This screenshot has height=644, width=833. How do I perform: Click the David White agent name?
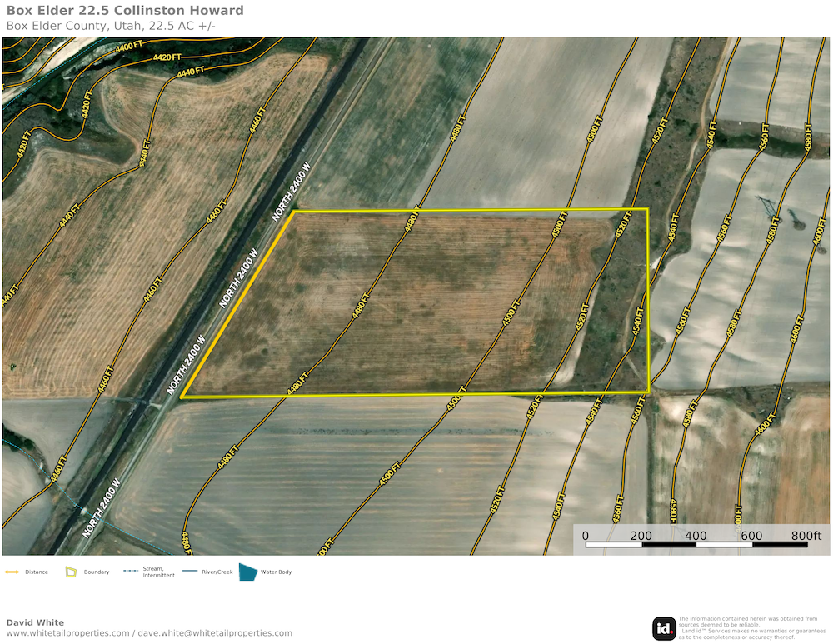[x=35, y=622]
